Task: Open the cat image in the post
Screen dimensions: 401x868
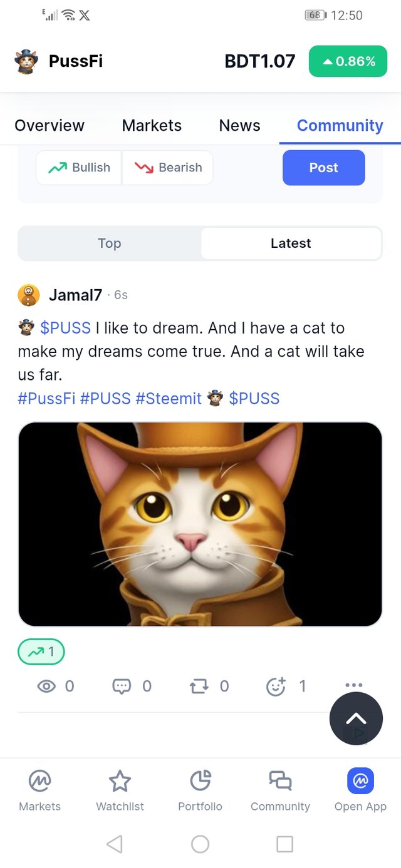Action: (x=200, y=524)
